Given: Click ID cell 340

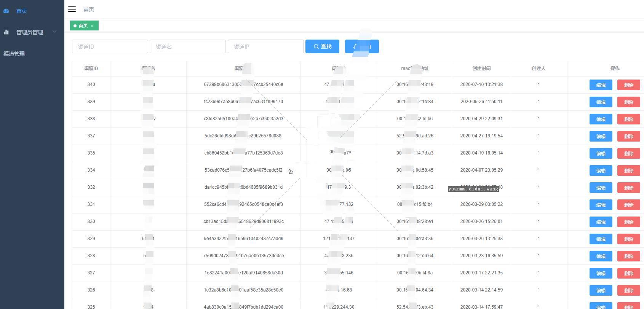Looking at the screenshot, I should pos(91,84).
